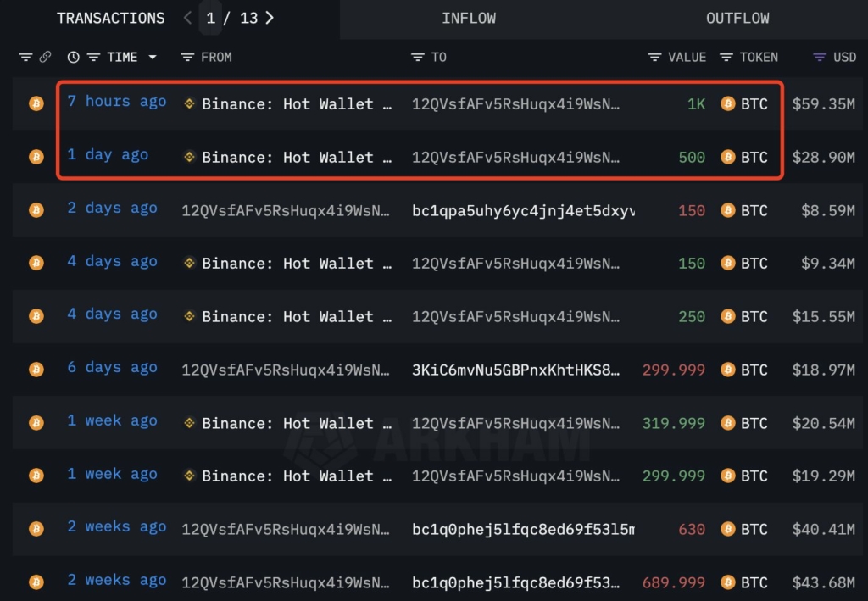Click the BTC token icon on the 630 value row

[x=728, y=529]
